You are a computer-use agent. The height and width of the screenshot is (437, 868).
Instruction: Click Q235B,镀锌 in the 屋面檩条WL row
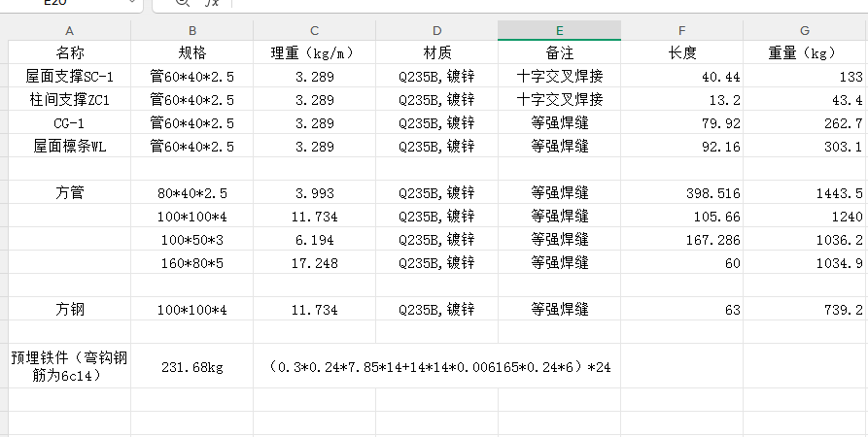[x=436, y=146]
